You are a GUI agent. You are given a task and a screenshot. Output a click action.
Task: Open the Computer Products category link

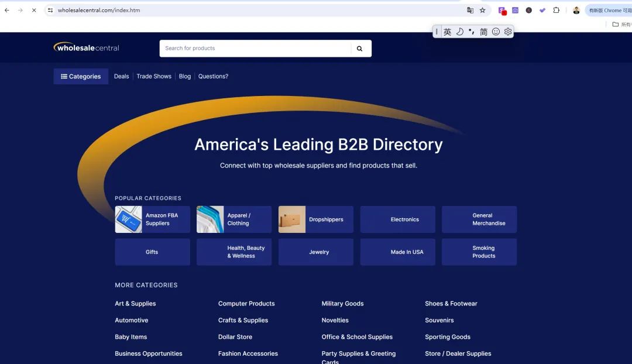(246, 304)
